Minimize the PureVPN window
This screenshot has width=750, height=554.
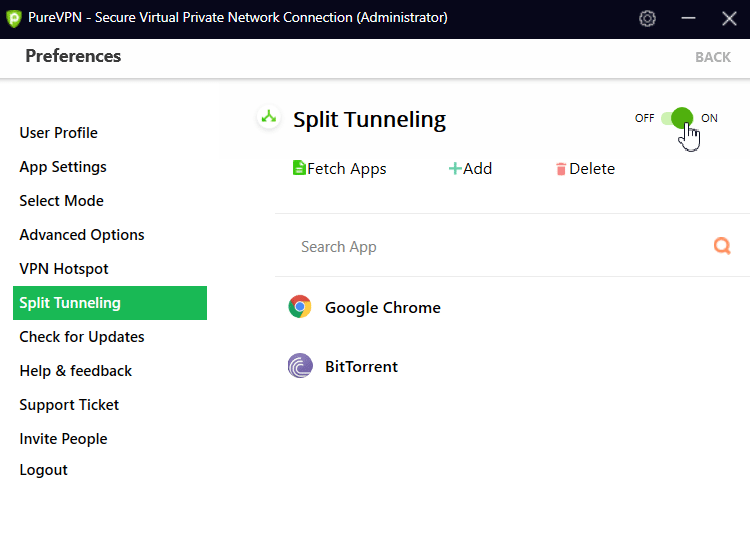click(688, 18)
